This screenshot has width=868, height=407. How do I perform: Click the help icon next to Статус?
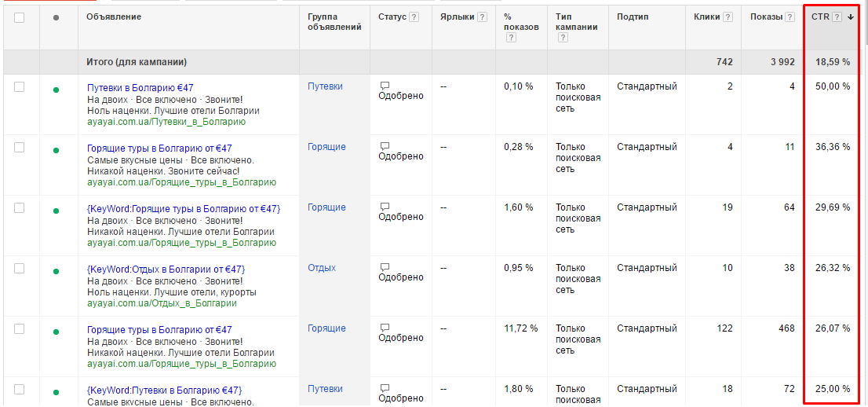coord(414,17)
